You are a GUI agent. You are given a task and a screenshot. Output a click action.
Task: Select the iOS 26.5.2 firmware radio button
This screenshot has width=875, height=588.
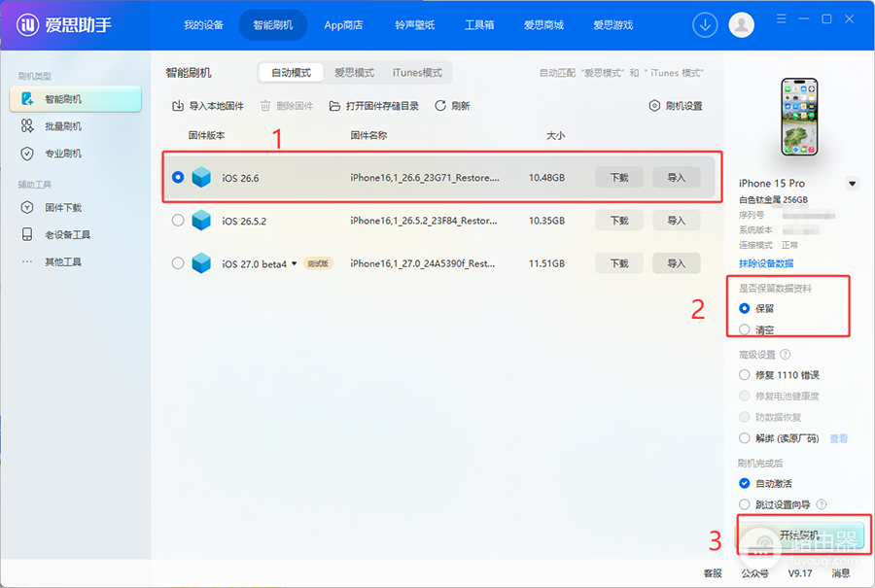[178, 221]
